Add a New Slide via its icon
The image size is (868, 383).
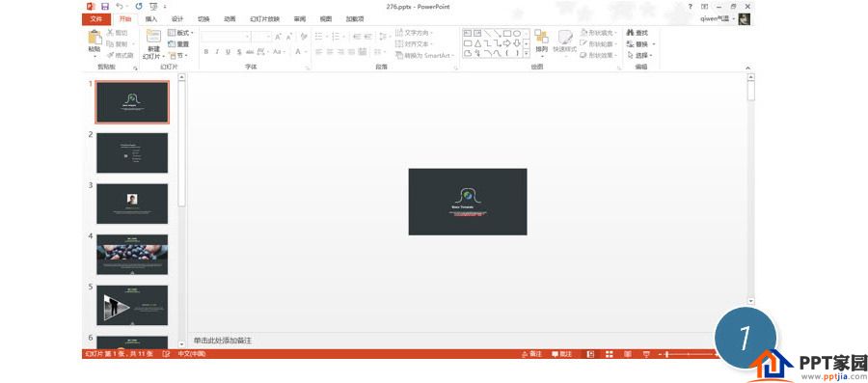(x=153, y=37)
